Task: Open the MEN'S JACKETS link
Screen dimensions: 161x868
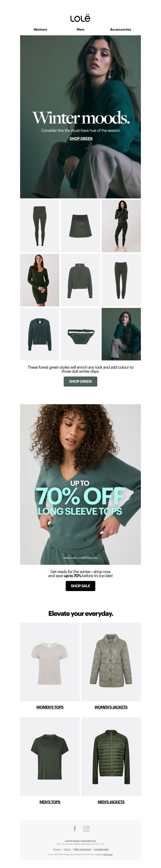Action: click(111, 802)
